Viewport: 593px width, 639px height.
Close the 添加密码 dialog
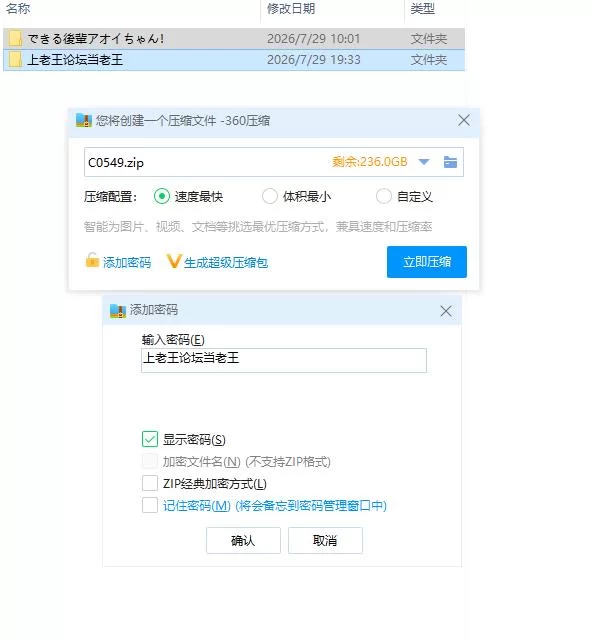pyautogui.click(x=446, y=311)
